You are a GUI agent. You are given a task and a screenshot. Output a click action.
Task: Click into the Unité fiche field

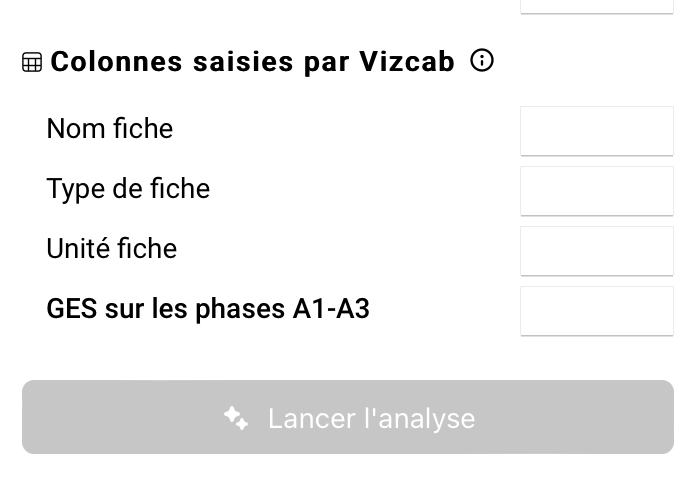[x=596, y=251]
